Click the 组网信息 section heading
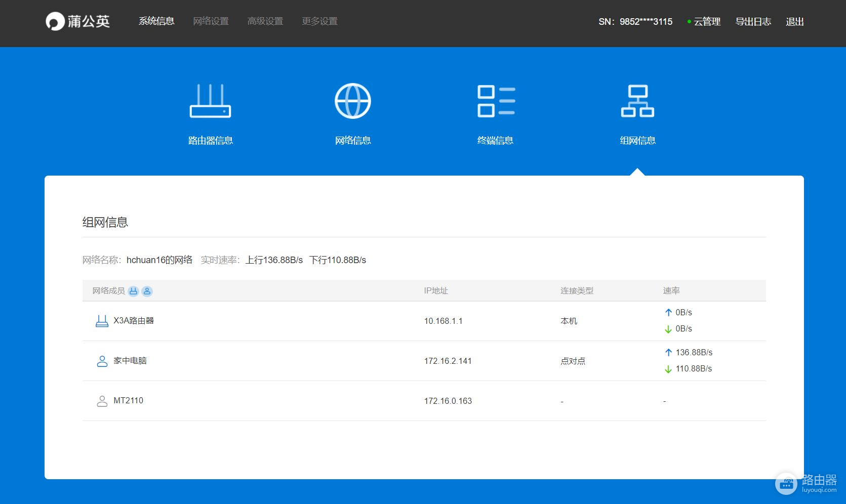The width and height of the screenshot is (846, 504). tap(105, 222)
